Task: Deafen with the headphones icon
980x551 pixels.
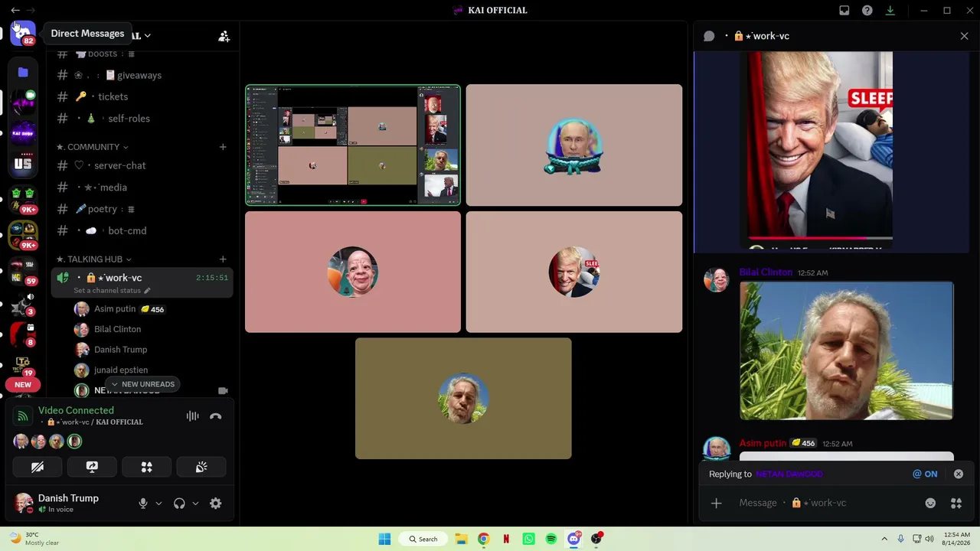Action: click(179, 504)
